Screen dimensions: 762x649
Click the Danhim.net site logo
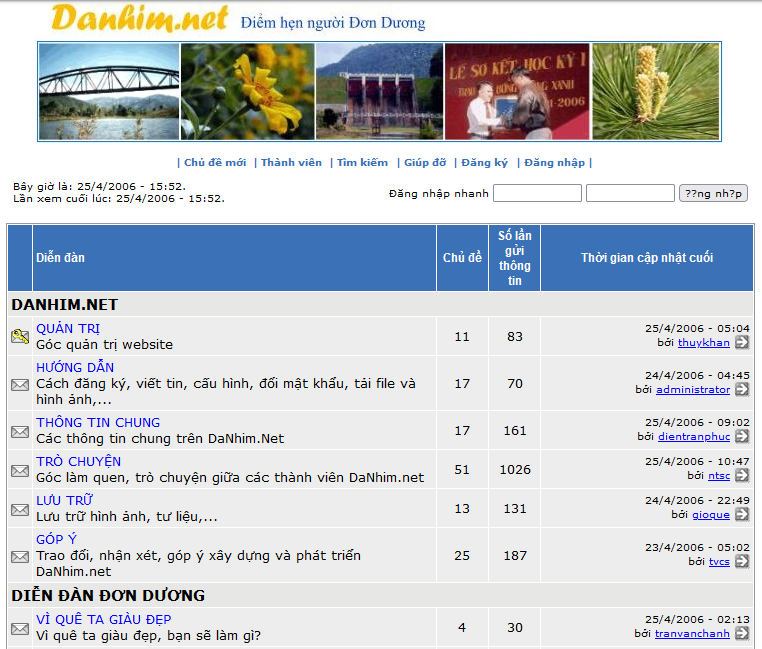(139, 19)
